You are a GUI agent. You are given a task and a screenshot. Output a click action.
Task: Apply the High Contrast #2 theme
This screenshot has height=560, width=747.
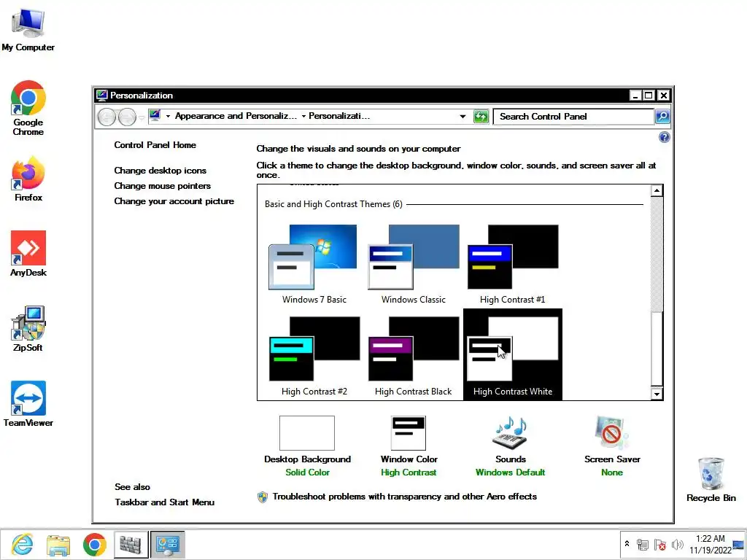pos(314,355)
